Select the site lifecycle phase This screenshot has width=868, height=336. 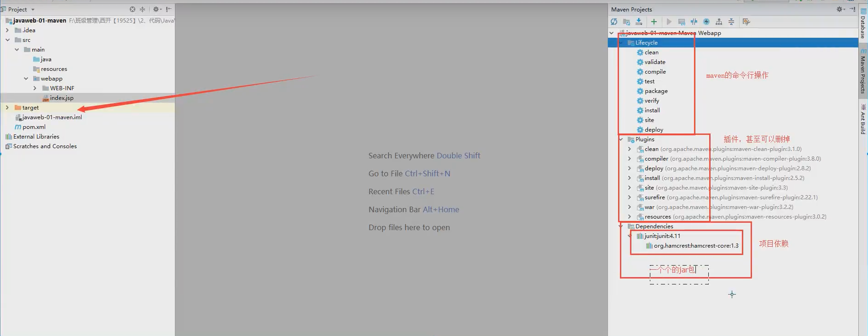(x=649, y=120)
